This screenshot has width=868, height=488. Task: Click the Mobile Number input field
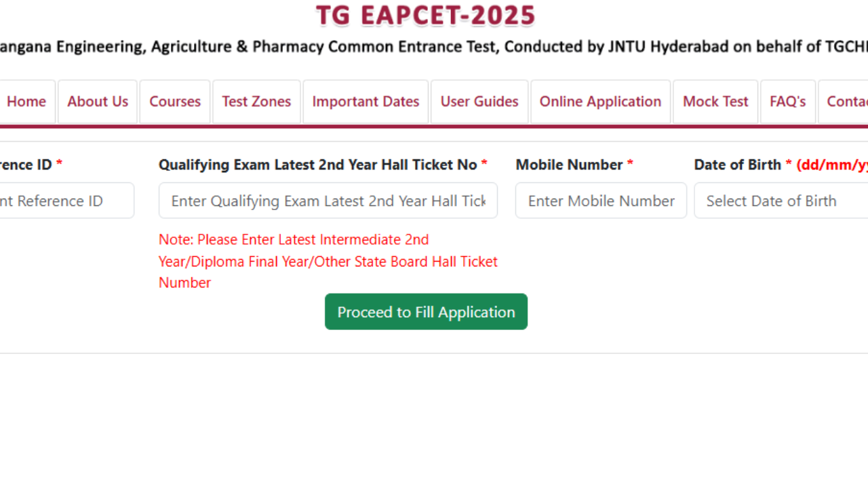601,201
